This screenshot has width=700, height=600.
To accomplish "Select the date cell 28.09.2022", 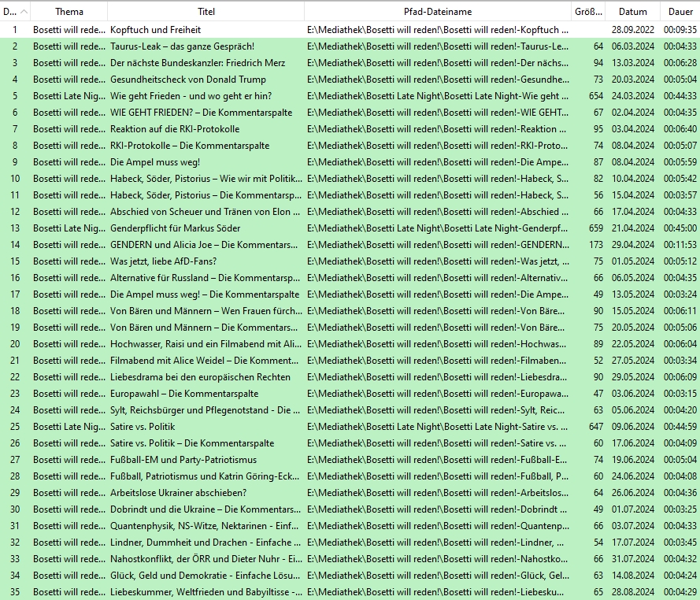I will [x=632, y=29].
